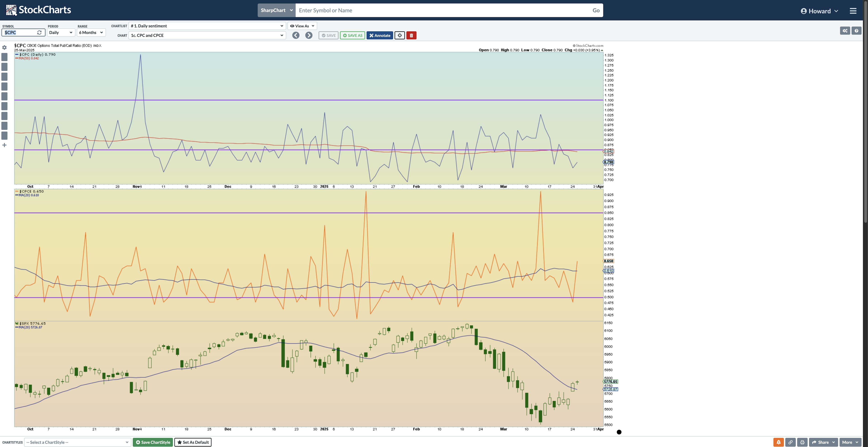Click the Annotate button
Image resolution: width=868 pixels, height=447 pixels.
coord(380,35)
